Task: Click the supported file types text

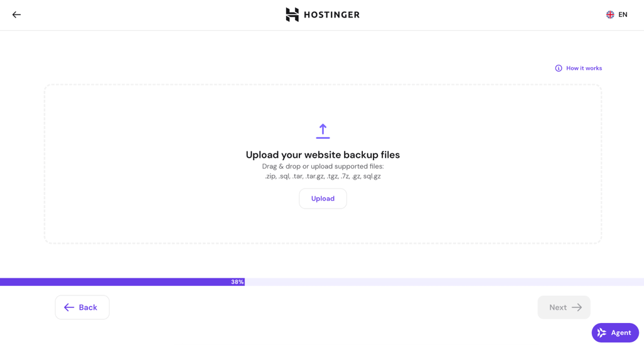Action: 323,177
